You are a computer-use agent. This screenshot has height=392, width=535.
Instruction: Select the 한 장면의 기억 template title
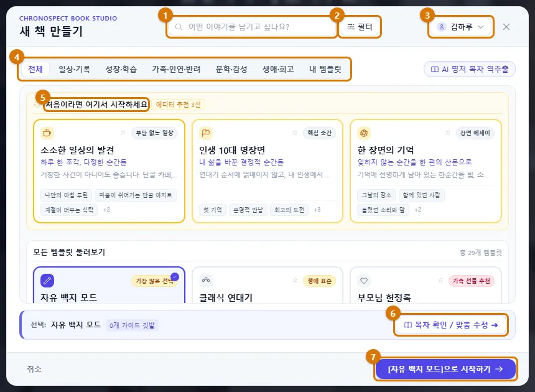[386, 150]
